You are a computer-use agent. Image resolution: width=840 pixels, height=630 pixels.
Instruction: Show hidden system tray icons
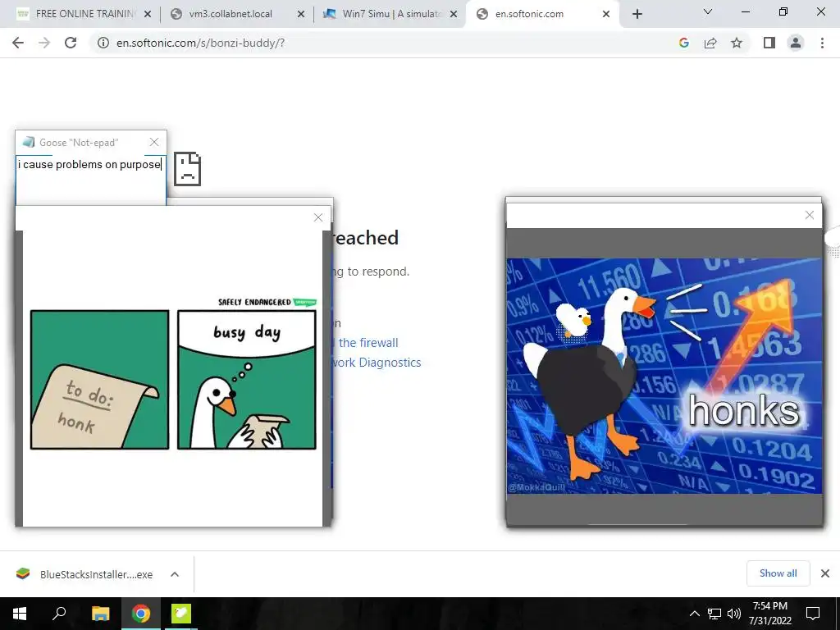pos(694,614)
